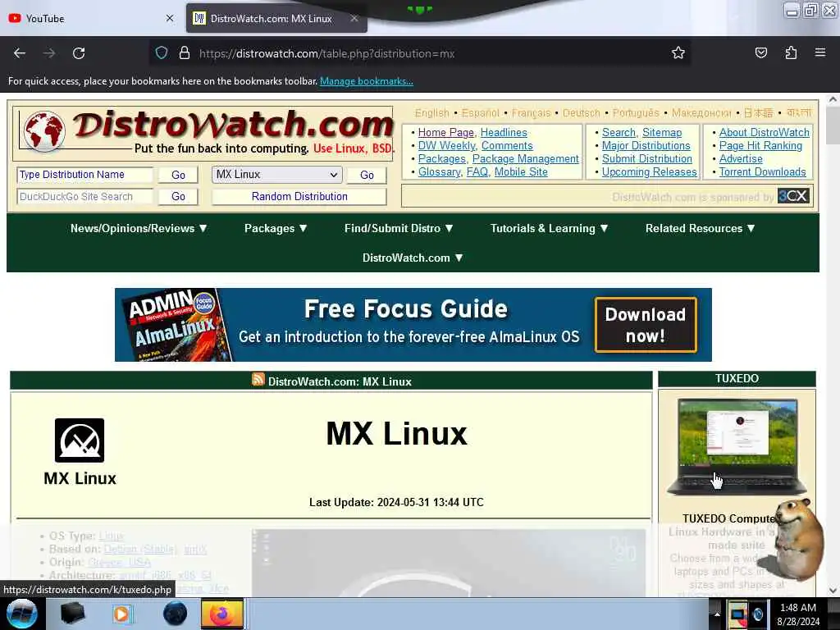Bookmark this page with star icon
This screenshot has height=630, width=840.
678,53
